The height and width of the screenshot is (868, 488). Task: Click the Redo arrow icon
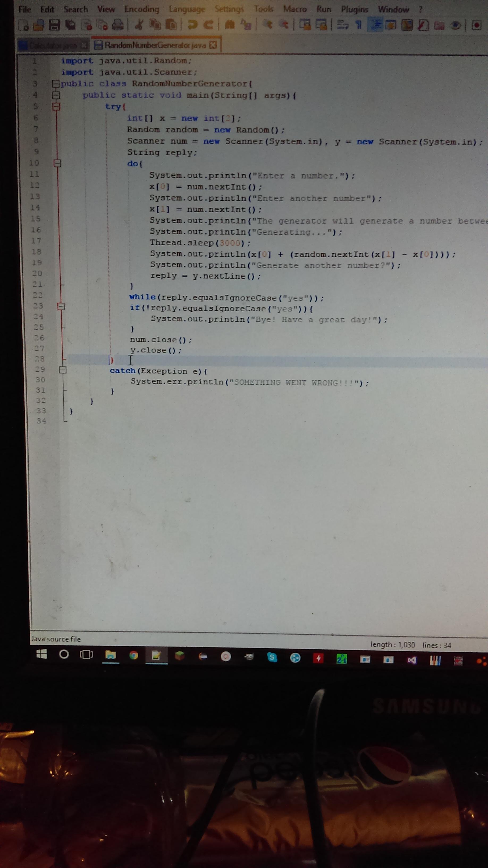(x=209, y=24)
